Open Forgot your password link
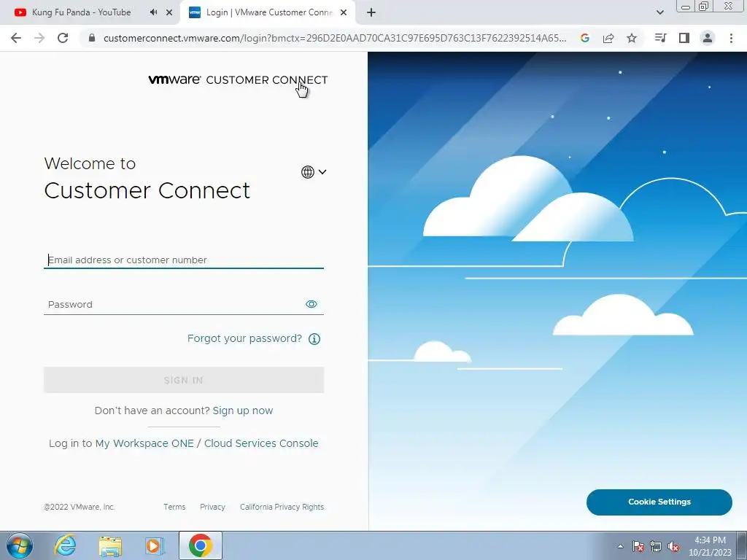Screen dimensions: 747x560 (x=244, y=338)
